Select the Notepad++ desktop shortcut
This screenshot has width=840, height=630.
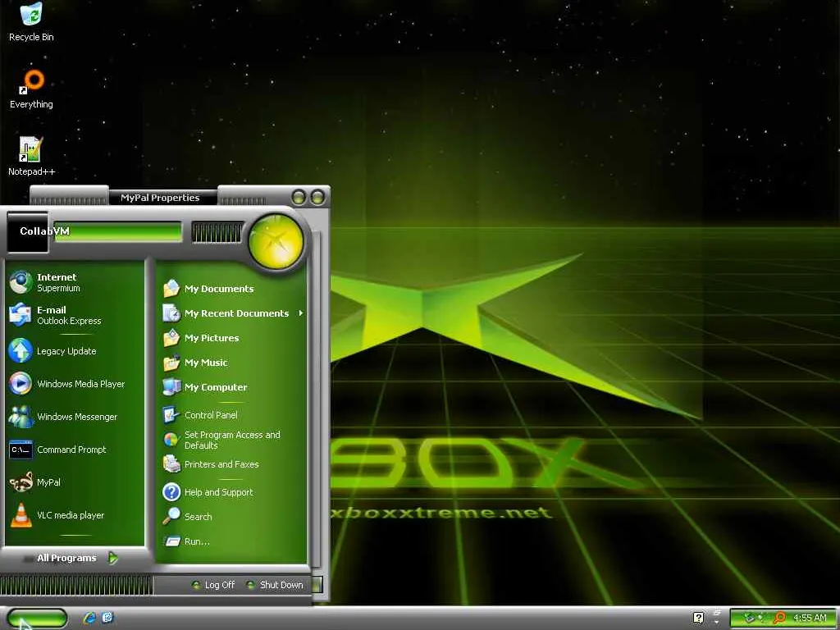(31, 157)
